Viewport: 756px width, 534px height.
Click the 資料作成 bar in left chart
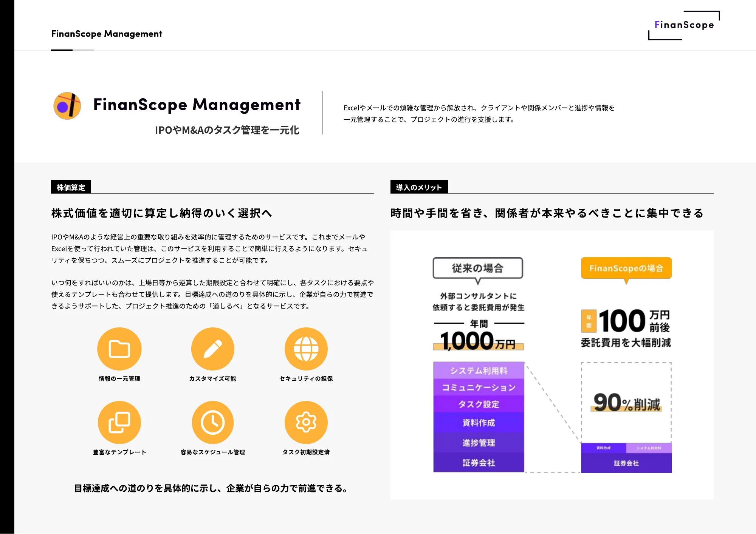[479, 423]
